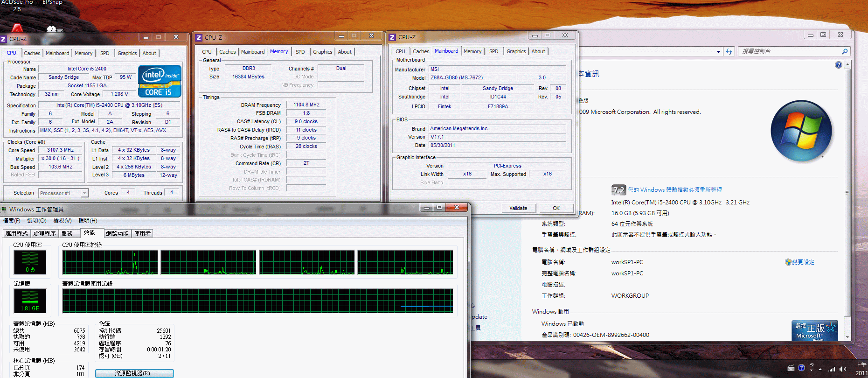Image resolution: width=868 pixels, height=378 pixels.
Task: Switch to the 處理程序 tab in Task Manager
Action: pyautogui.click(x=45, y=234)
